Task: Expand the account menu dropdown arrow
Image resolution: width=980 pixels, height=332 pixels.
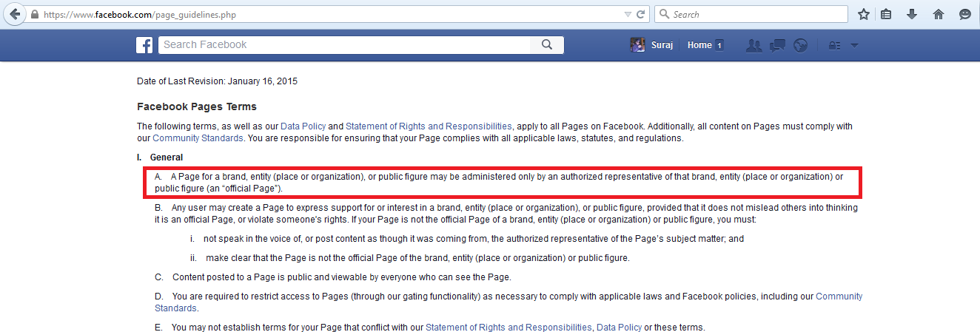Action: [854, 46]
